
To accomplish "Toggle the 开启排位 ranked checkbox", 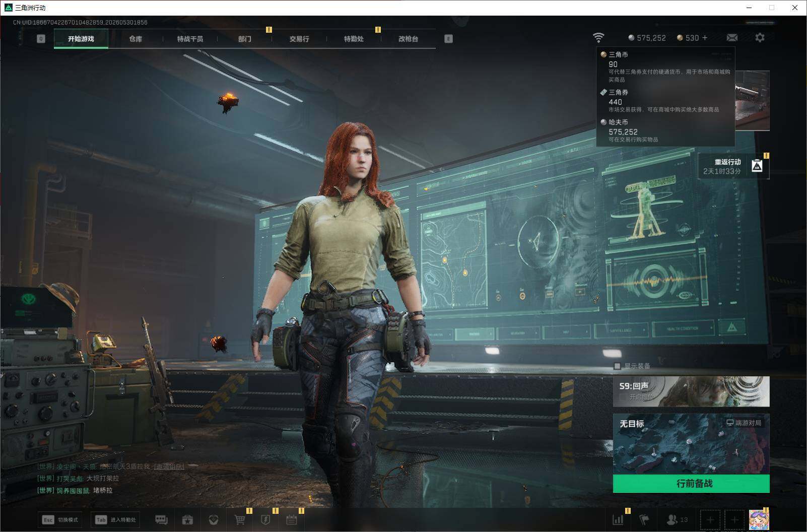I will click(x=623, y=397).
